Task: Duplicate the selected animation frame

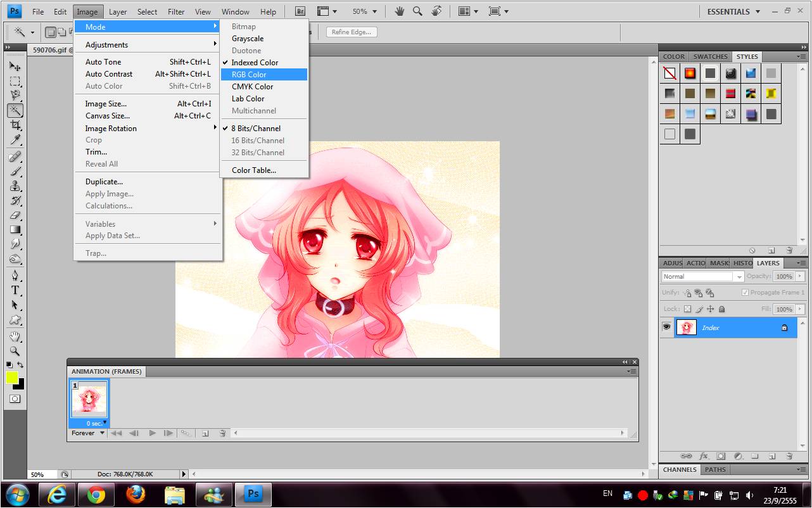Action: coord(205,433)
